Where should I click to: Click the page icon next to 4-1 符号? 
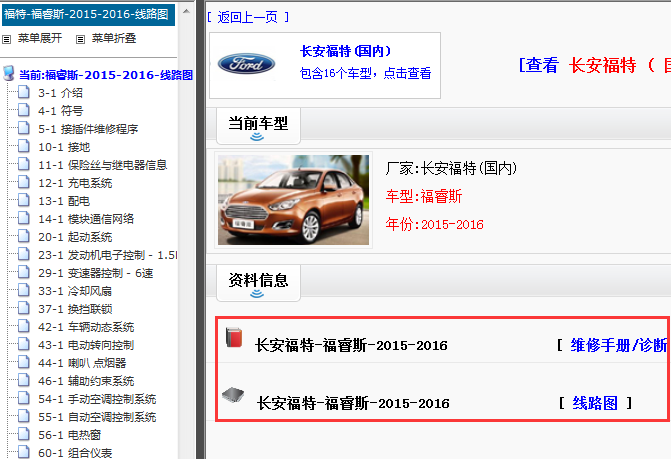point(24,110)
